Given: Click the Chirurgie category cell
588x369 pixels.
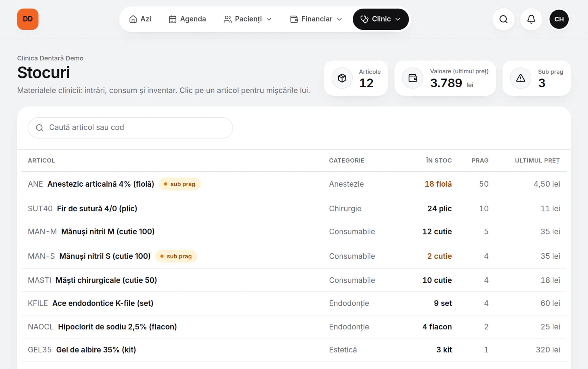Looking at the screenshot, I should (x=345, y=208).
